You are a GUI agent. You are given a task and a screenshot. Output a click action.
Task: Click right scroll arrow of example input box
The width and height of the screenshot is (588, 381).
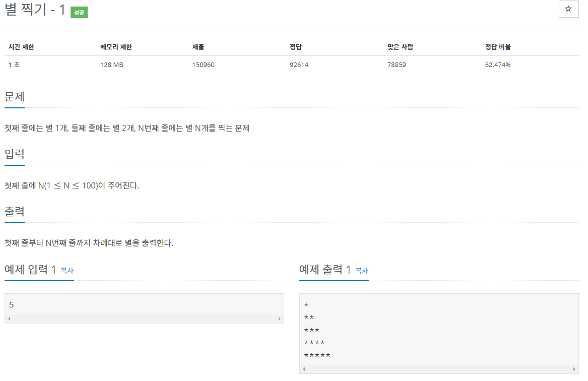click(x=279, y=319)
